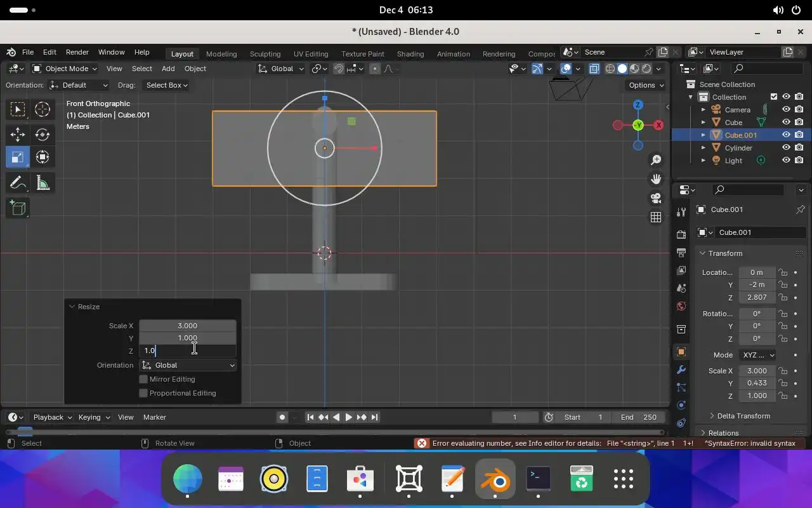Open the Select Box drag dropdown
Screen dimensions: 812x508
(x=167, y=85)
